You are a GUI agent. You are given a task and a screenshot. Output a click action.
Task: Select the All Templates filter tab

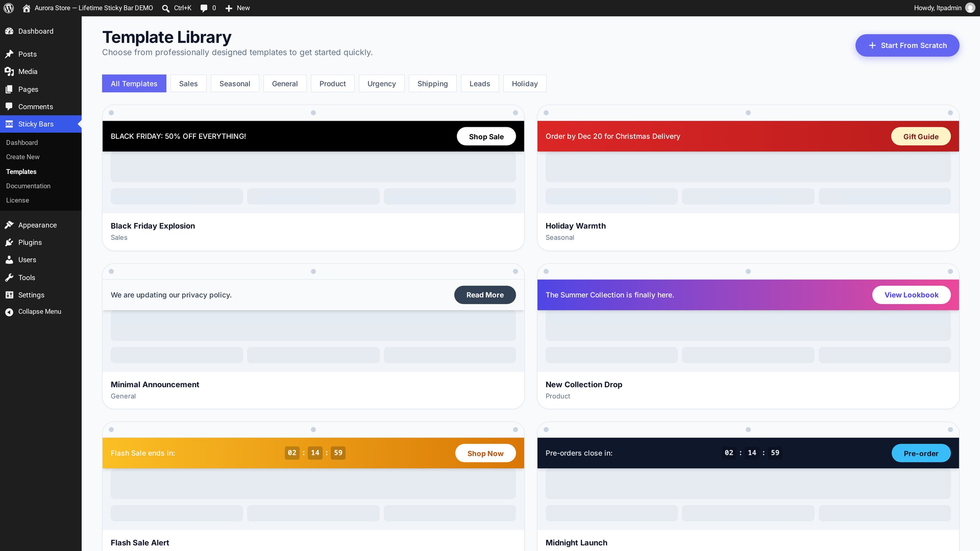(134, 83)
